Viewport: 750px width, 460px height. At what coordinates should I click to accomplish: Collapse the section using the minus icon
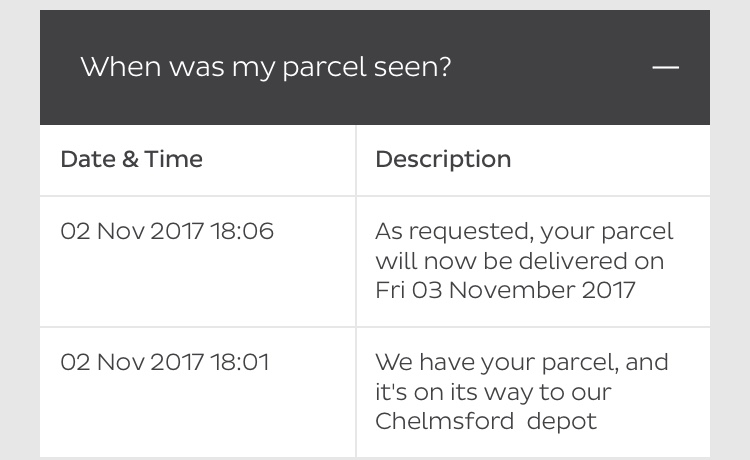pos(665,67)
